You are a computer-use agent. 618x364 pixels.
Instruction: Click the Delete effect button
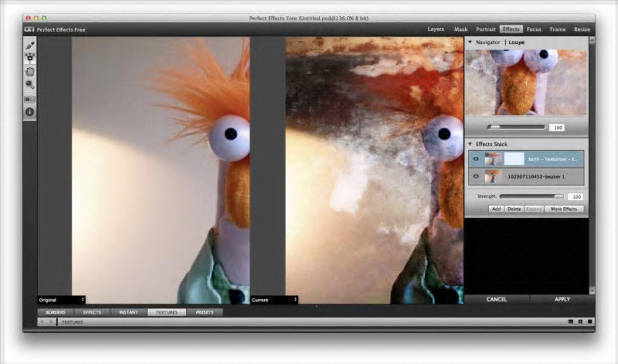(514, 209)
